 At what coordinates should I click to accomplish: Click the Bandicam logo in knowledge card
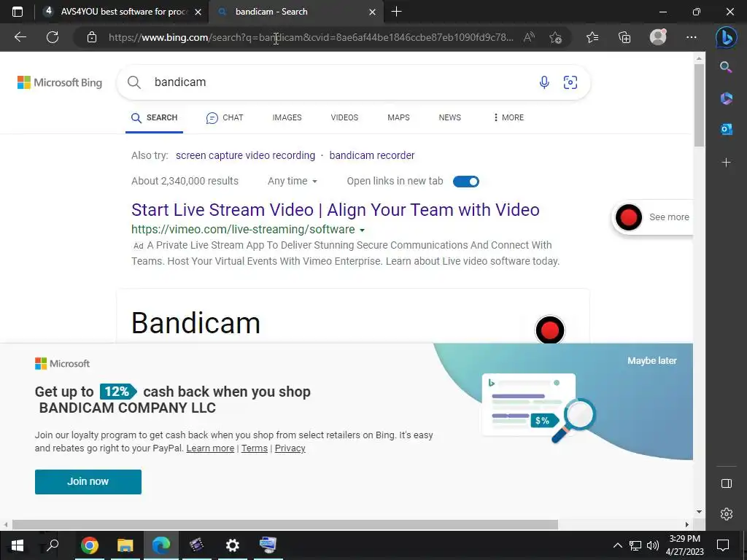[550, 330]
